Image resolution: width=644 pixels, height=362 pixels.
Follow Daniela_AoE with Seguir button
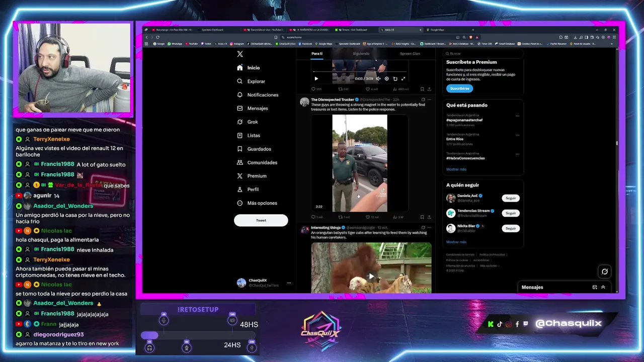tap(511, 198)
